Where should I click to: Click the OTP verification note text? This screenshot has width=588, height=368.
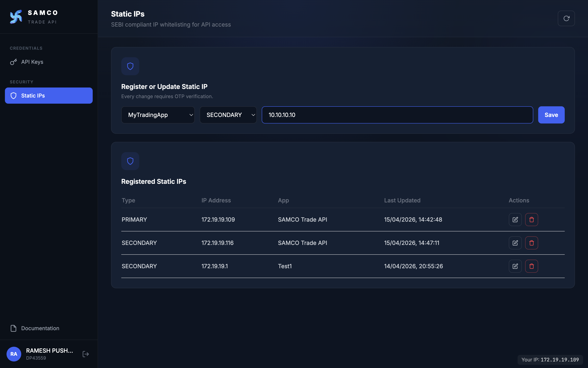[x=167, y=96]
